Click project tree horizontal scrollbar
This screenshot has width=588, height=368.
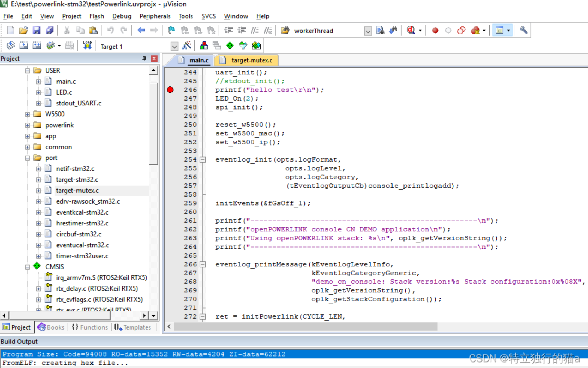tap(60, 316)
